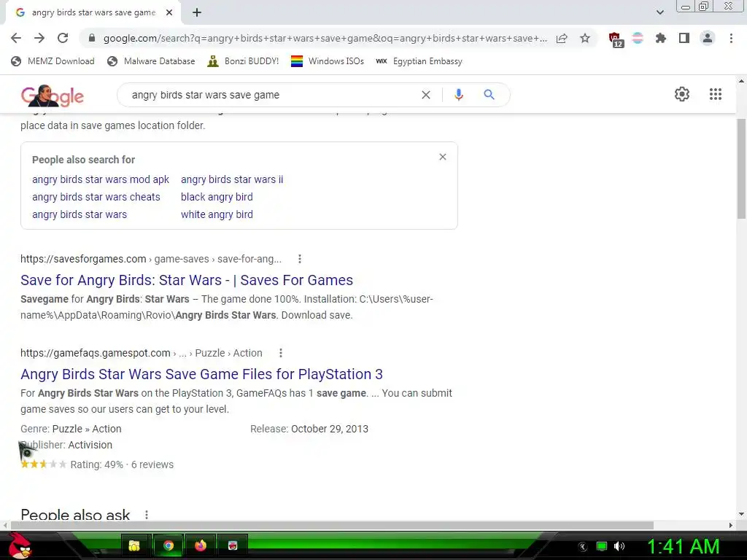
Task: Dismiss the People also search for box
Action: (x=443, y=157)
